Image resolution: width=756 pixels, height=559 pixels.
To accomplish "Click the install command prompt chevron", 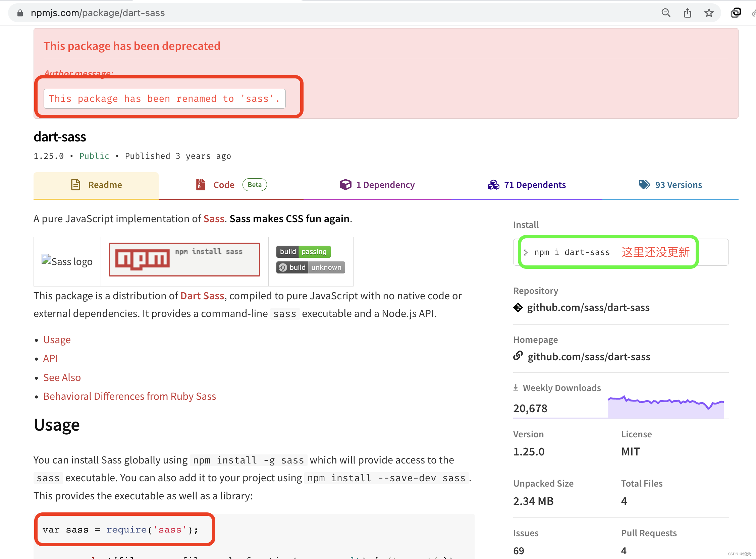I will tap(526, 252).
